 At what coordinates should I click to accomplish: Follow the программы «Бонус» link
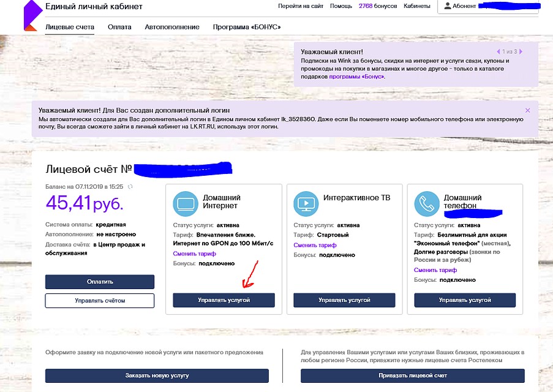coord(356,77)
